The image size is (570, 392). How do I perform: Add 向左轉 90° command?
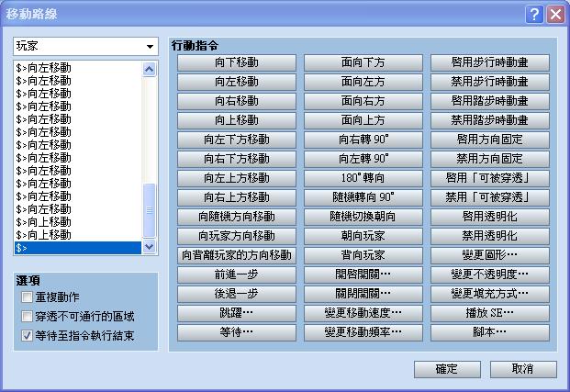[x=363, y=159]
